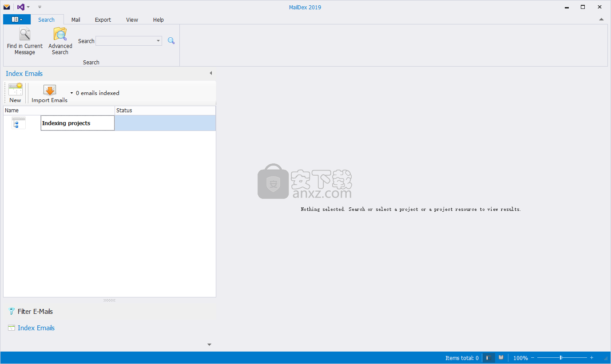The width and height of the screenshot is (611, 364).
Task: Click the horizontal splitter grip below the list
Action: point(109,300)
